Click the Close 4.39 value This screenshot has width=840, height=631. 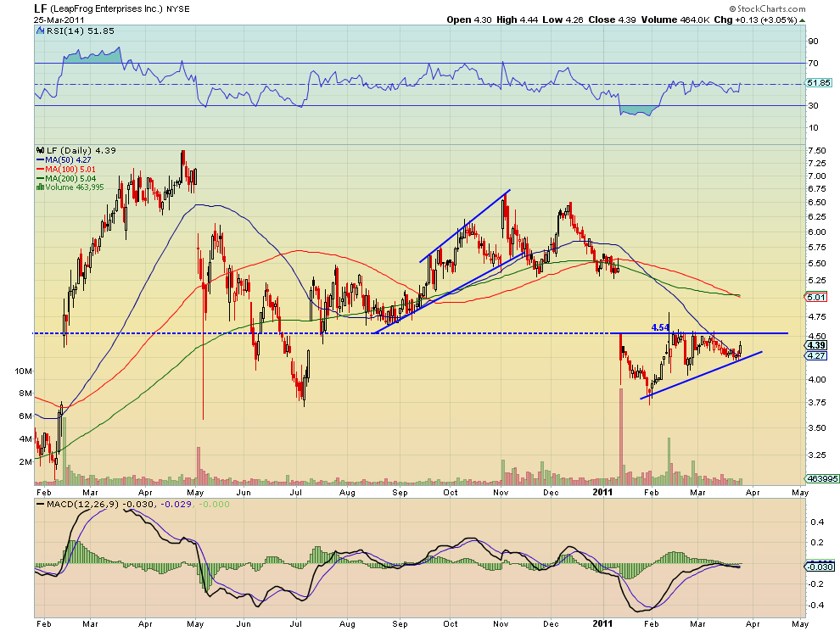pyautogui.click(x=612, y=20)
